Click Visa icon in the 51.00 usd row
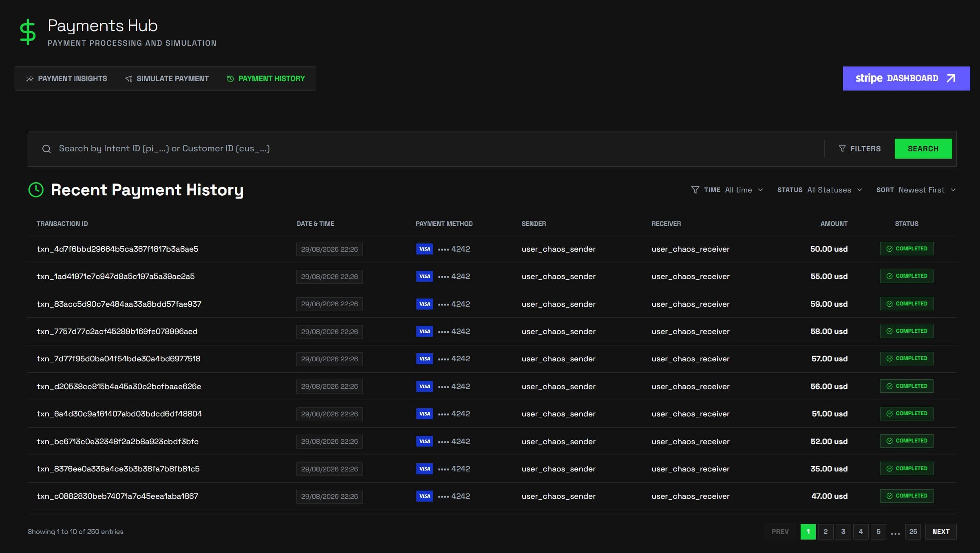This screenshot has width=980, height=553. (424, 414)
